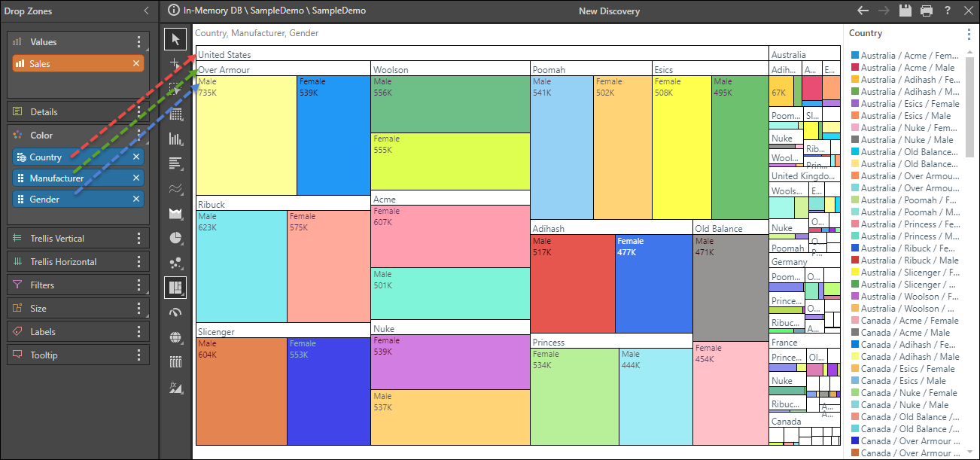Open the map chart type icon
The height and width of the screenshot is (460, 980).
pyautogui.click(x=175, y=337)
